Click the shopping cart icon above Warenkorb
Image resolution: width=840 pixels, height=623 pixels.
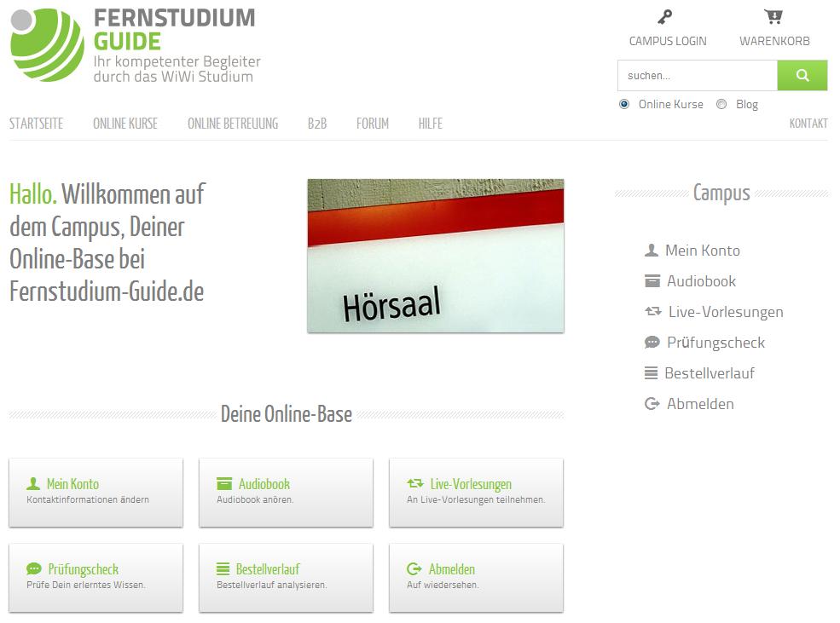click(x=773, y=16)
